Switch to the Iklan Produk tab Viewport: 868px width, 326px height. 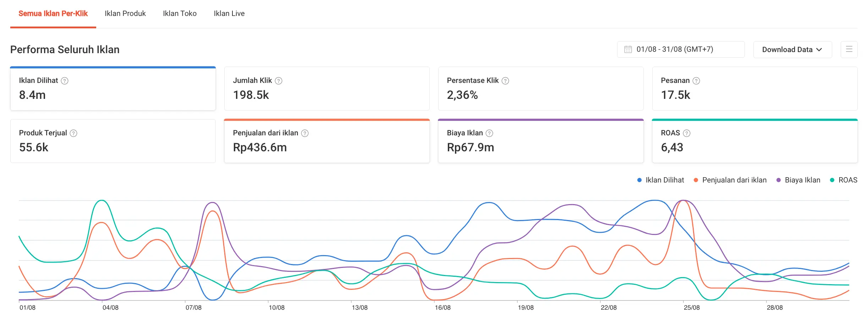click(x=125, y=13)
